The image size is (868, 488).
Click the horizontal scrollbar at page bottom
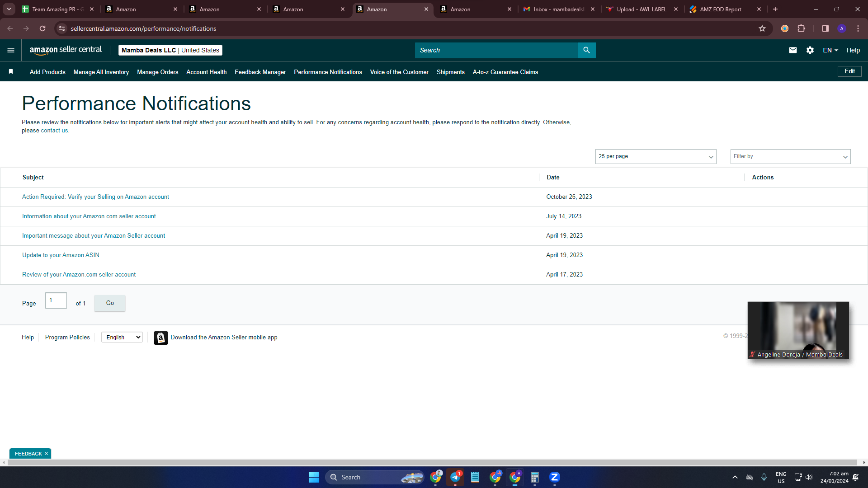tap(433, 462)
